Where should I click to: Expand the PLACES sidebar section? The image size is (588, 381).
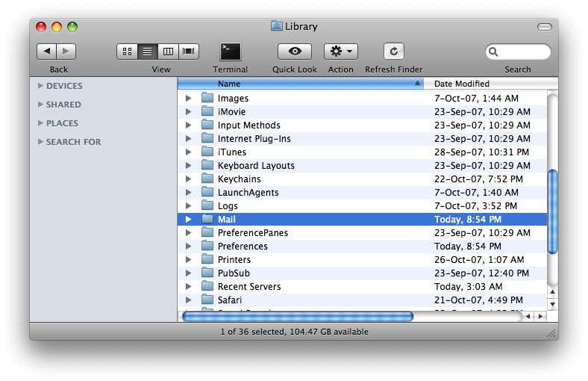[40, 123]
